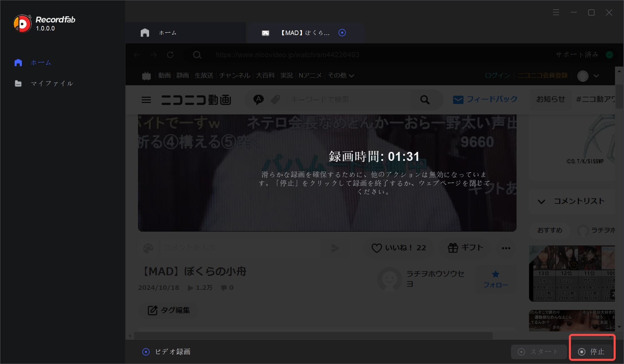Open the チャンネル menu item
This screenshot has height=364, width=624.
coord(235,76)
